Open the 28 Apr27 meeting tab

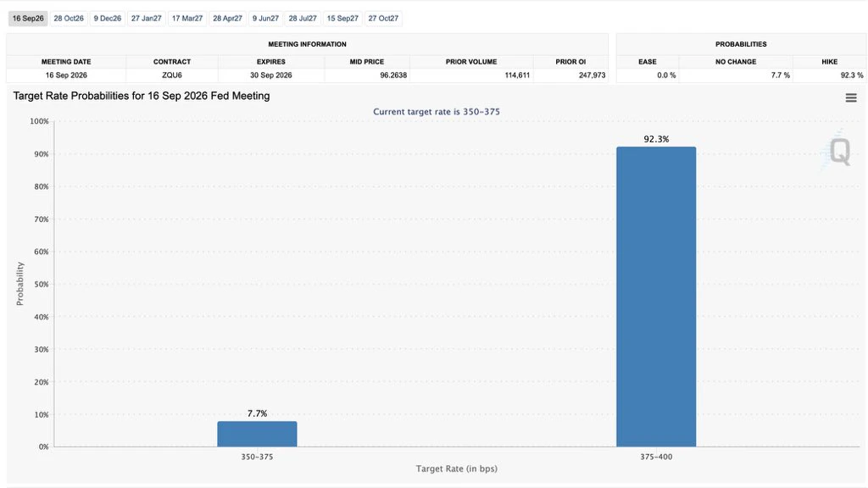(227, 19)
